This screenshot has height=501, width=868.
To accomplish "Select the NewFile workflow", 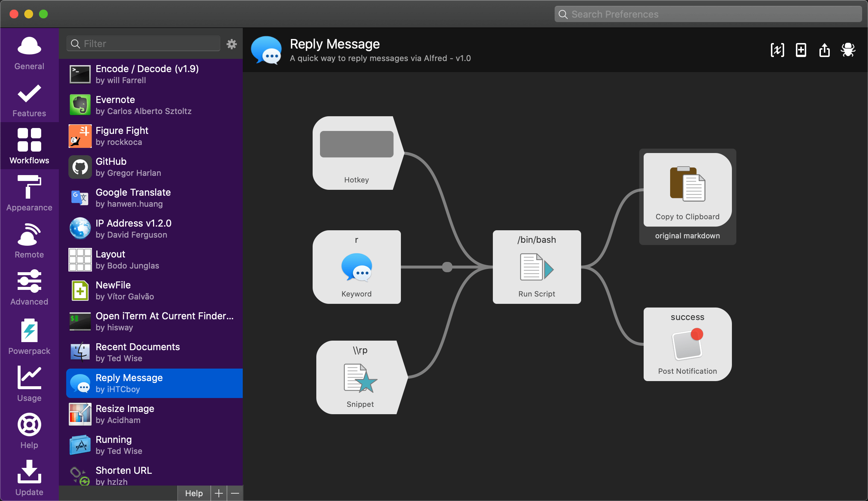I will (x=154, y=291).
